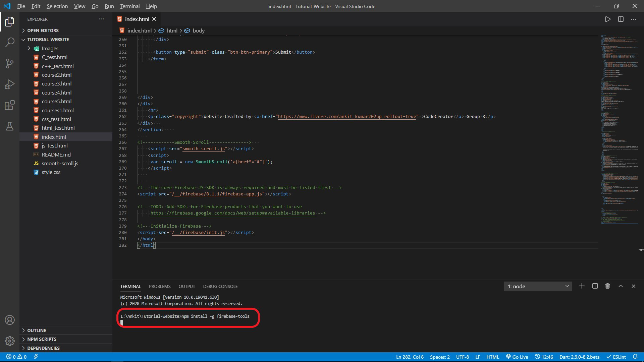This screenshot has width=644, height=362.
Task: Open the Manage gear icon
Action: pos(10,341)
